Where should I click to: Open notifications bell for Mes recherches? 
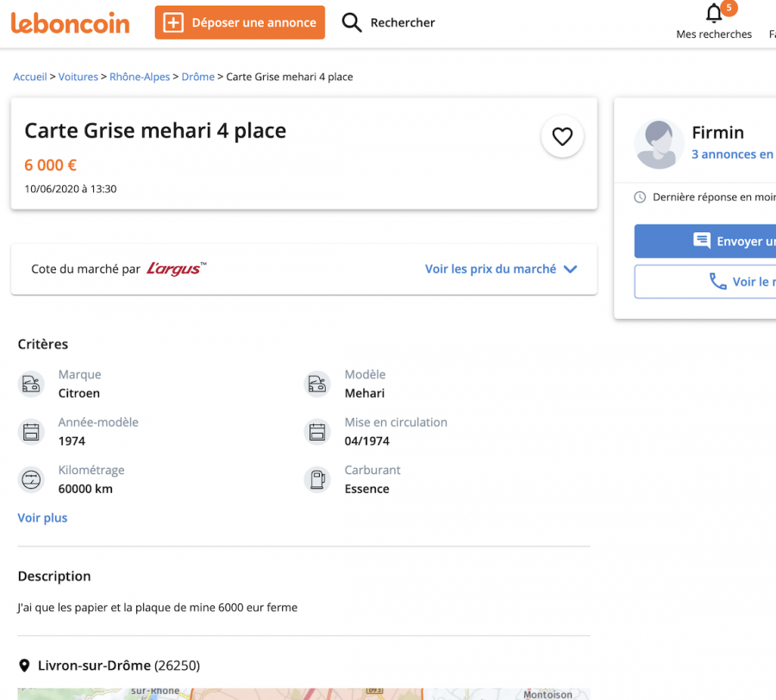coord(714,13)
